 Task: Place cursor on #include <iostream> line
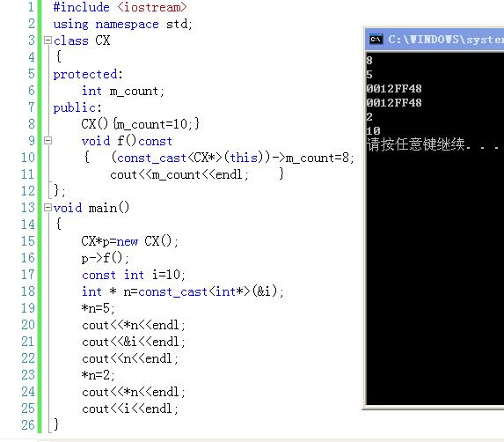(120, 7)
